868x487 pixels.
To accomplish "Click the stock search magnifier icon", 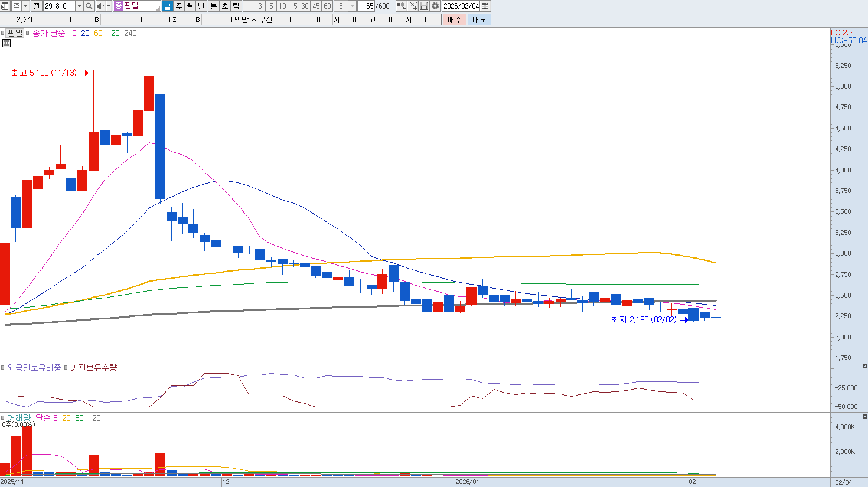I will point(89,6).
